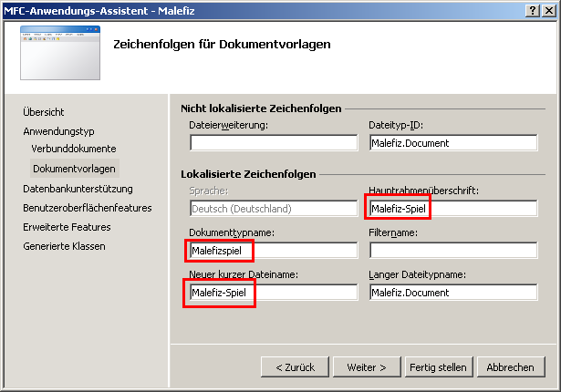Go back with the Zurück button

[x=295, y=367]
